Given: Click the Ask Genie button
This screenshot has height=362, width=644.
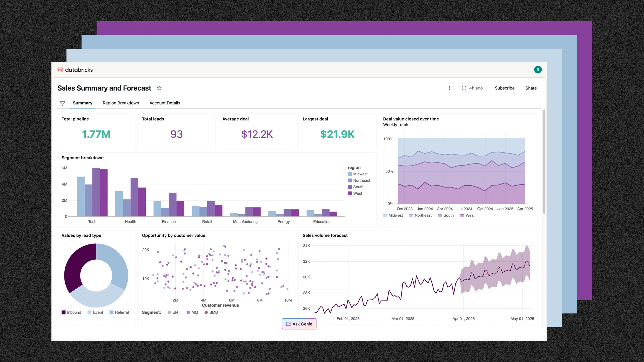Looking at the screenshot, I should pos(299,324).
